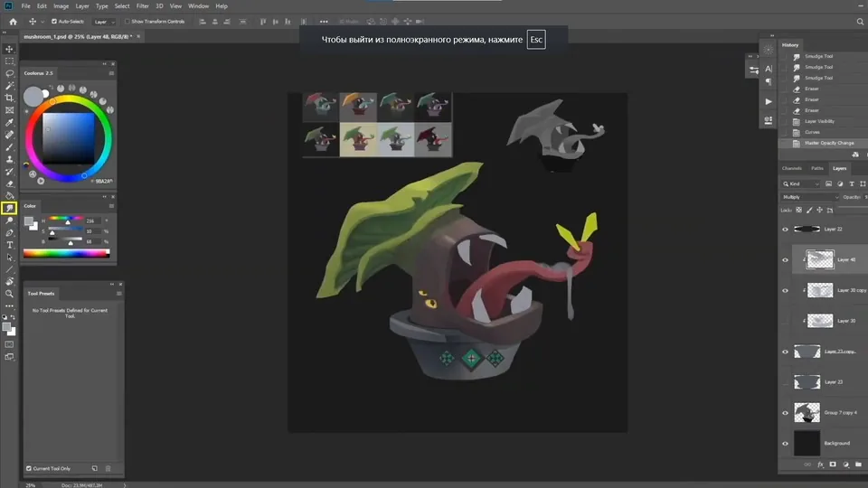Tick Show Transform Controls checkbox
This screenshot has height=488, width=868.
[127, 22]
